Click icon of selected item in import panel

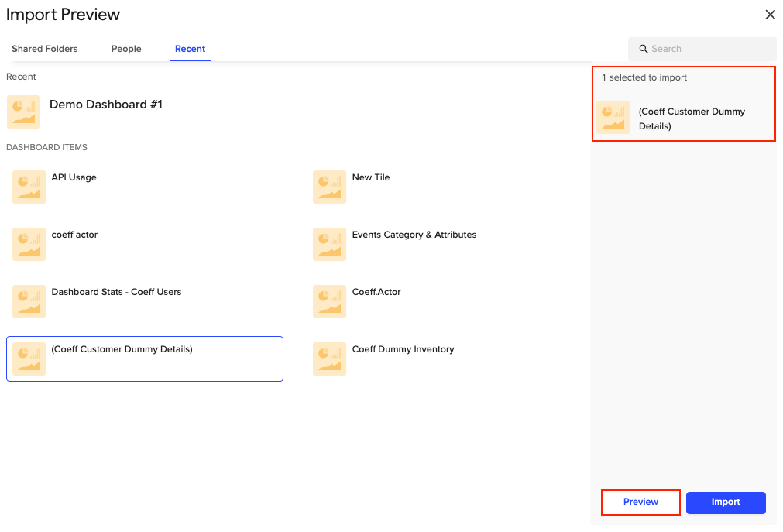coord(613,118)
